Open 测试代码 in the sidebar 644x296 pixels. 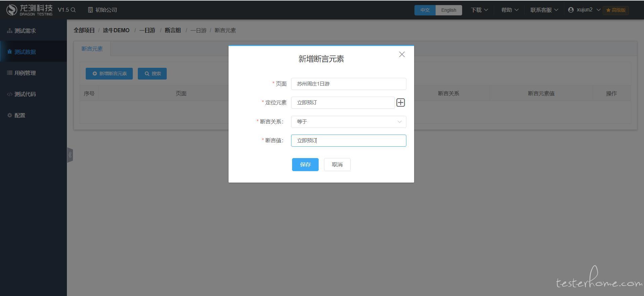[x=33, y=94]
